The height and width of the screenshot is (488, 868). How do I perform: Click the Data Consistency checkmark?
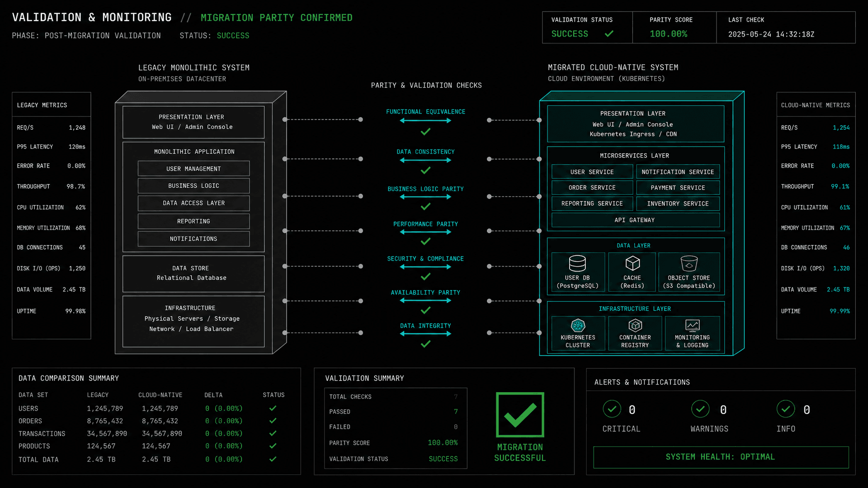425,170
